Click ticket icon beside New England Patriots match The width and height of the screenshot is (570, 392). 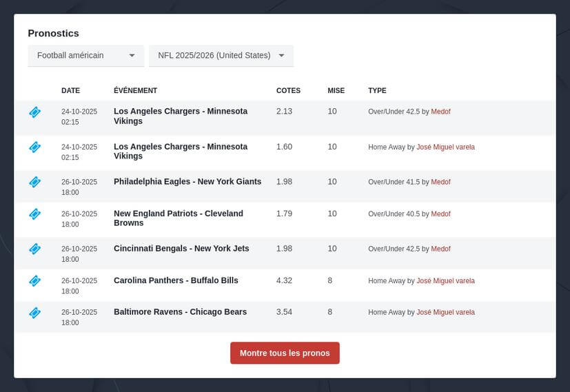click(34, 214)
